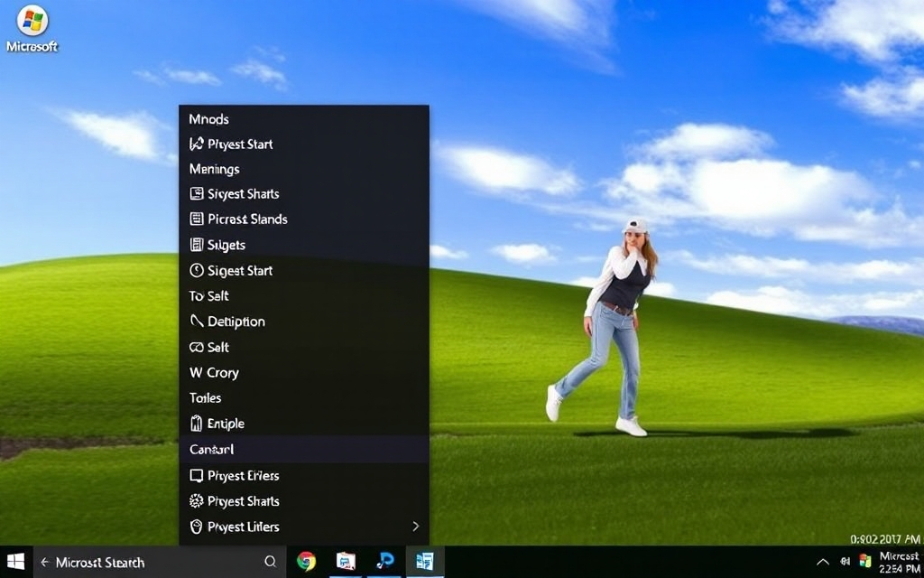Screen dimensions: 924x578
Task: Click the small white system tray icon
Action: point(845,562)
